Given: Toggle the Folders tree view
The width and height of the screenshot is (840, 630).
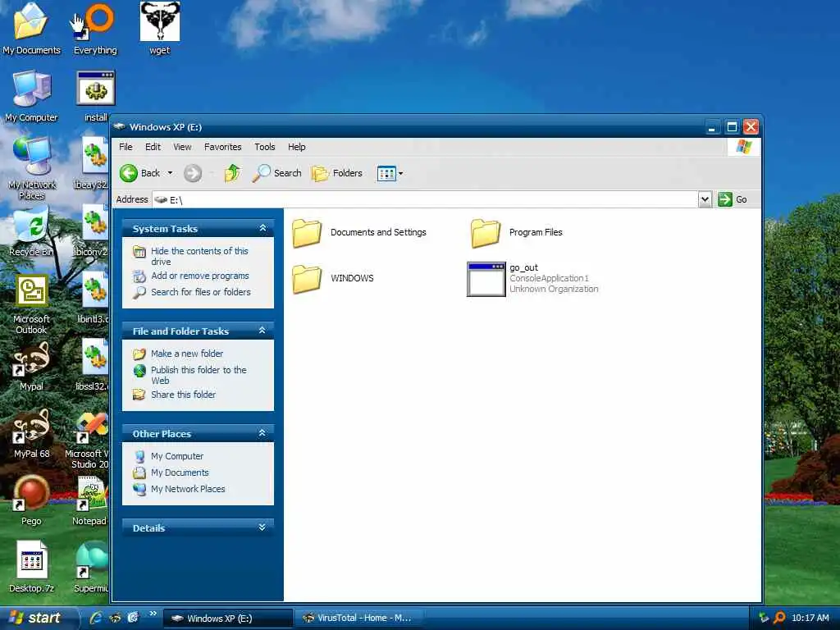Looking at the screenshot, I should coord(337,173).
